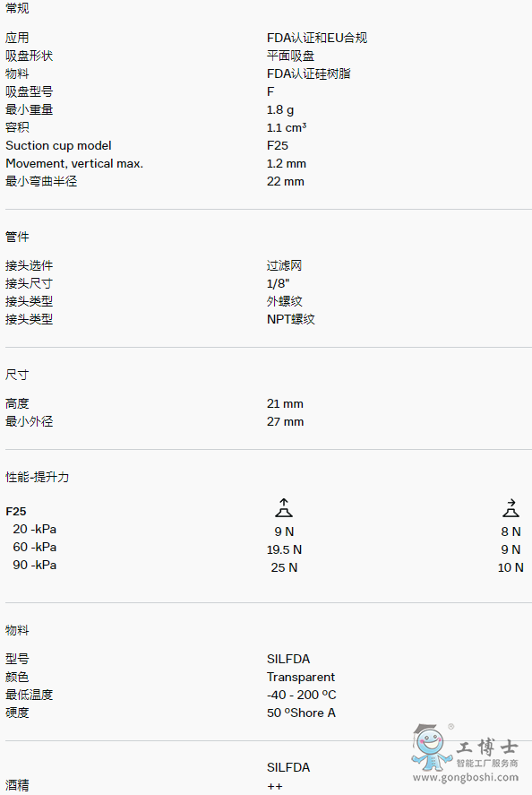Click the Transparent color value

pyautogui.click(x=301, y=677)
